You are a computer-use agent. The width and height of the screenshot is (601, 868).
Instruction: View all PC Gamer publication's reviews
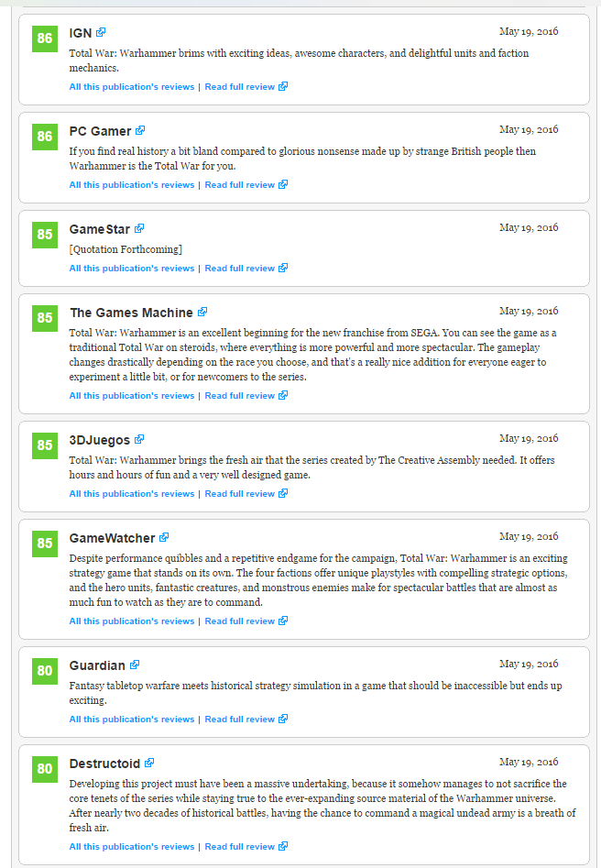(132, 185)
